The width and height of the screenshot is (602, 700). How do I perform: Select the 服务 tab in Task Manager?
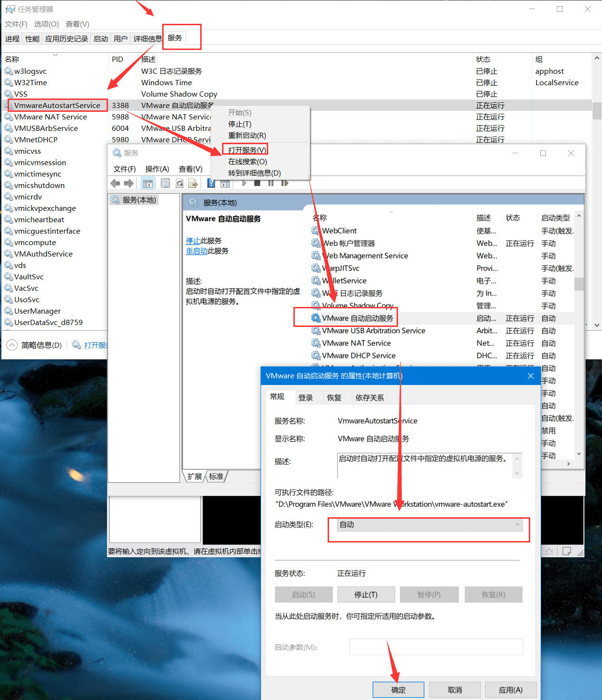click(x=175, y=38)
